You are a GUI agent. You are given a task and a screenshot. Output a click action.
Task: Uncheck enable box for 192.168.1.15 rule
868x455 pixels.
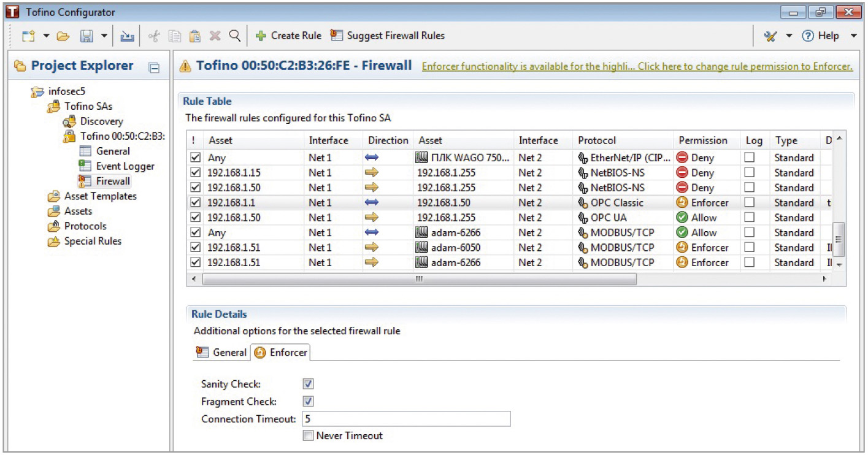[x=195, y=172]
